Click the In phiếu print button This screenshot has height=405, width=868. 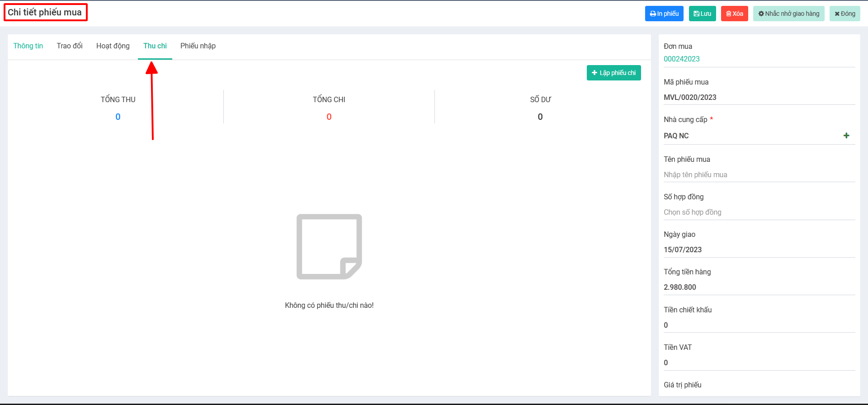(x=664, y=14)
